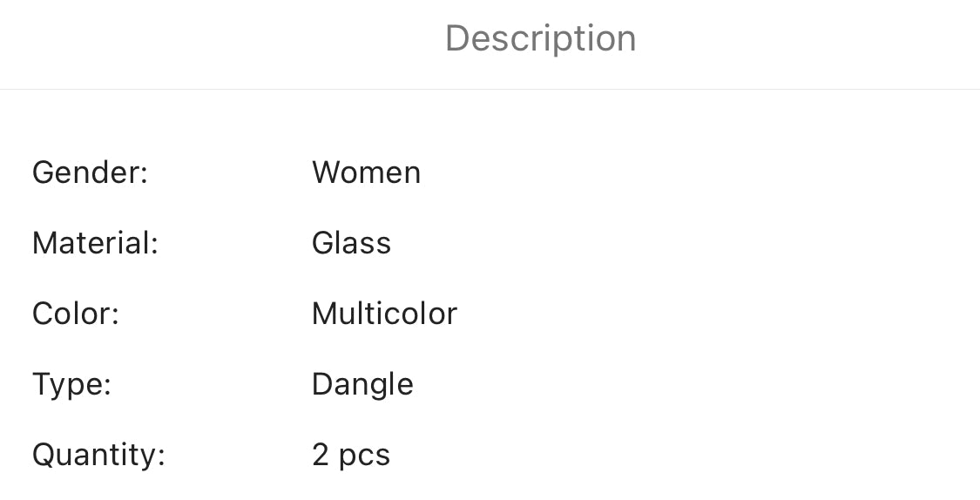Image resolution: width=980 pixels, height=500 pixels.
Task: Click the colon after Material
Action: 155,247
